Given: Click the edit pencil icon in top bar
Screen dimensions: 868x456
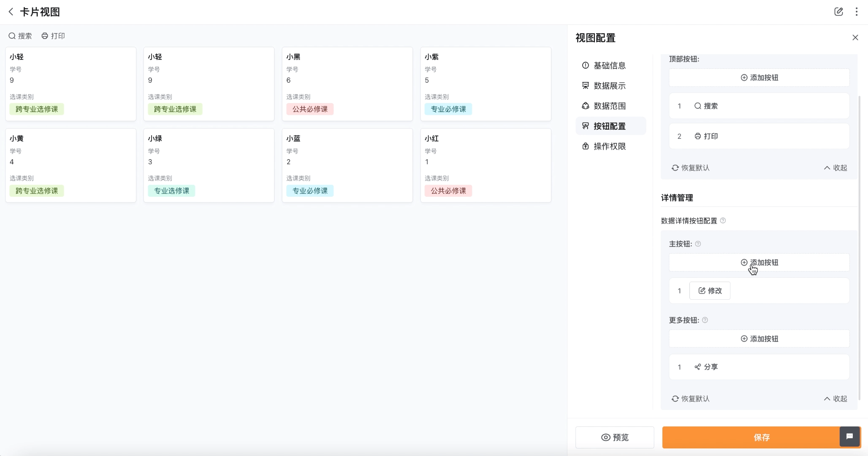Looking at the screenshot, I should point(838,12).
